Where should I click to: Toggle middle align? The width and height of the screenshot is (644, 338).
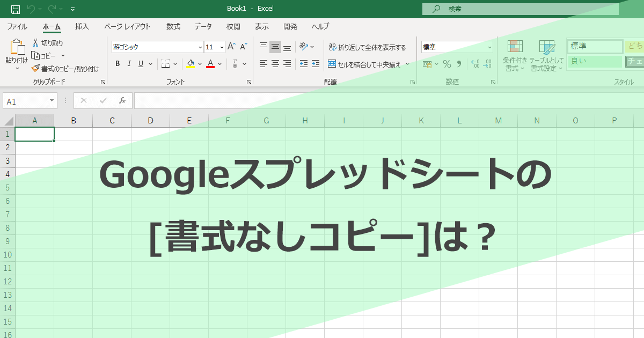pos(275,47)
